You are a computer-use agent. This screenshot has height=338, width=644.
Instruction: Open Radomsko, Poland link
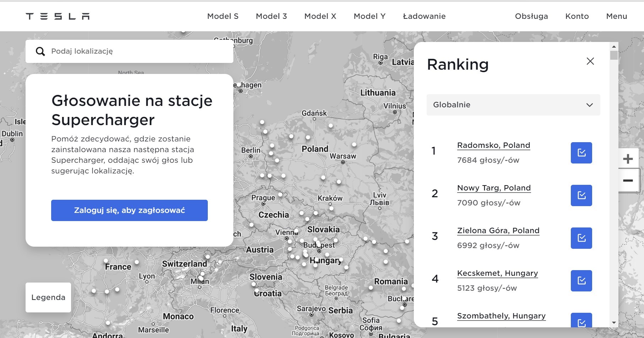(x=493, y=145)
